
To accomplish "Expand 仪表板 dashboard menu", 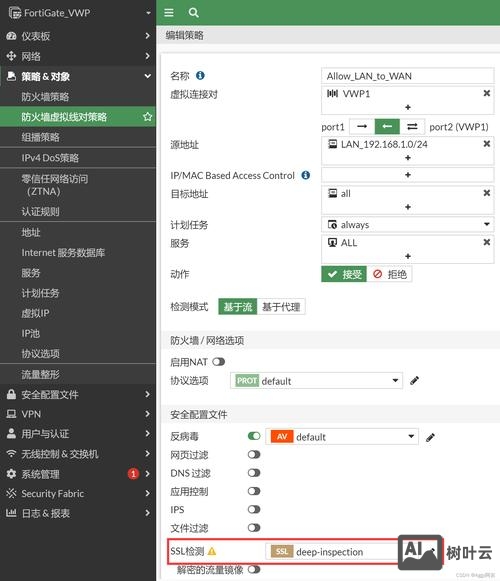I will 78,36.
